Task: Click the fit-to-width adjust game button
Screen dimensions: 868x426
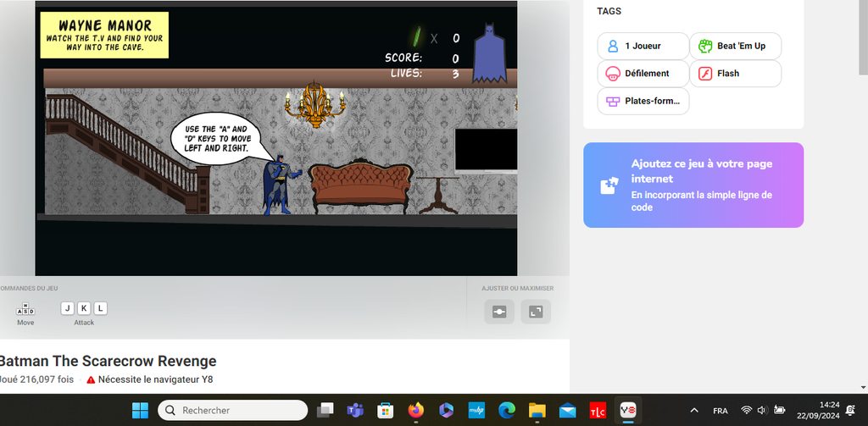Action: click(498, 312)
